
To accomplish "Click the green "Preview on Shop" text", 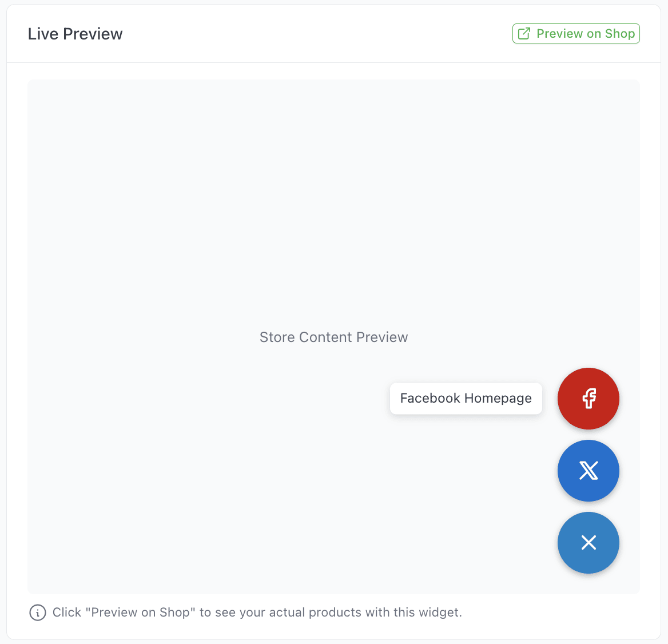I will 586,34.
